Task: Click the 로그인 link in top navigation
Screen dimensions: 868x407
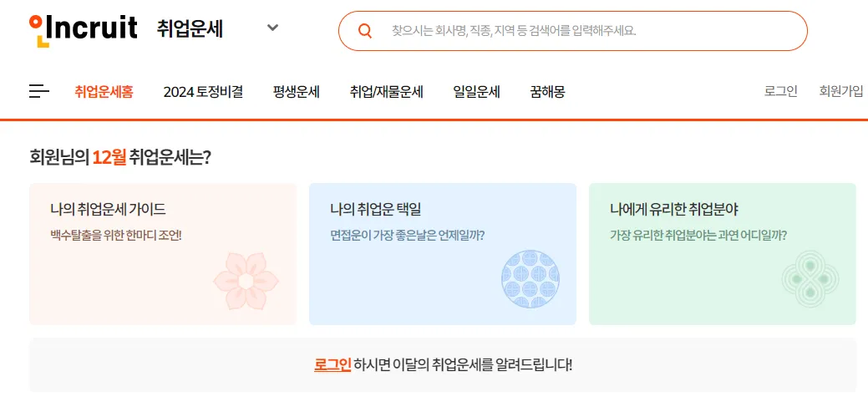Action: 780,91
